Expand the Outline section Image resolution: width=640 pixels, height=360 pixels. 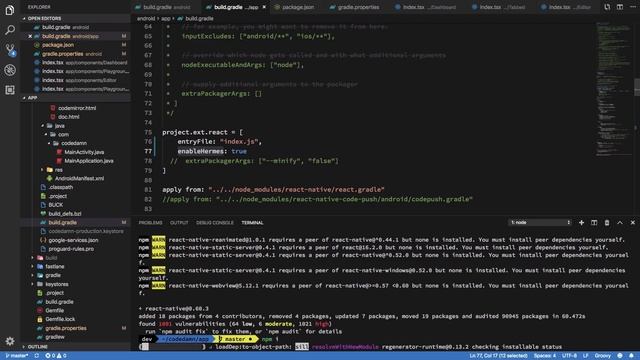[38, 347]
